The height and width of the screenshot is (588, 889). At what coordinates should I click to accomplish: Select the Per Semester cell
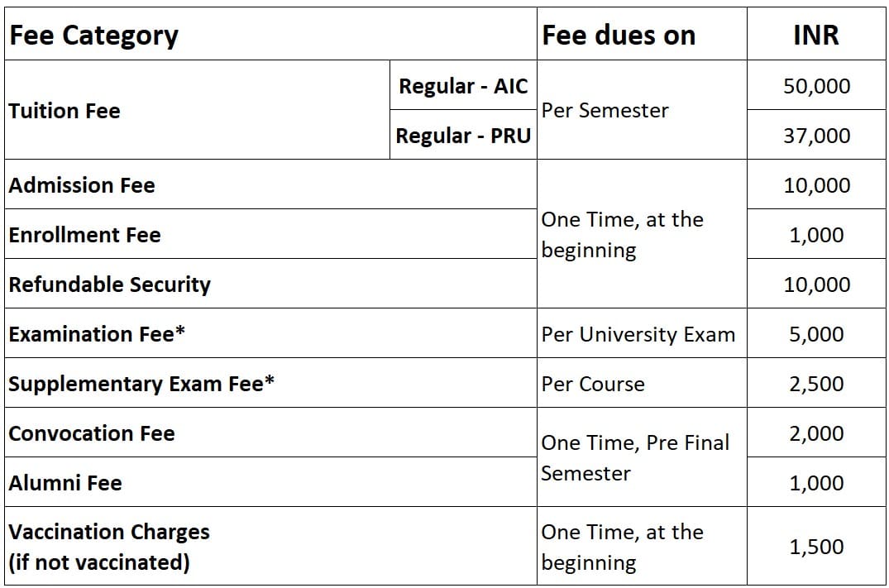click(642, 110)
